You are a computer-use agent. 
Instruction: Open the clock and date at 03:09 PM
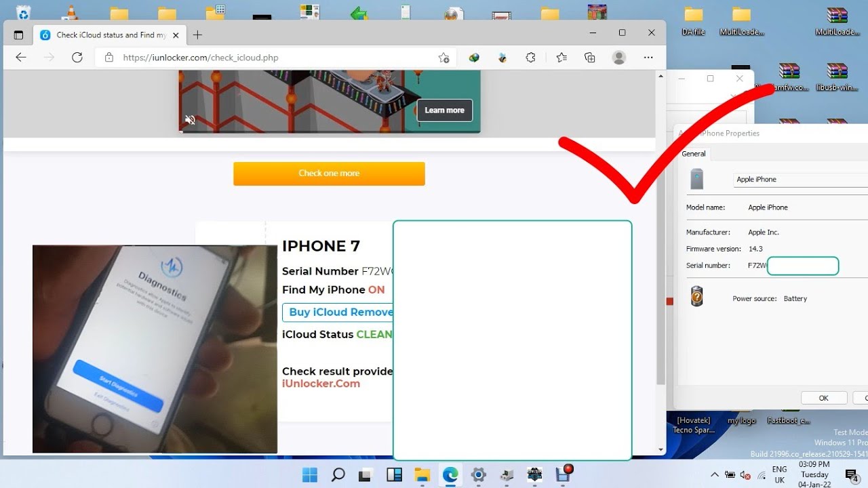pyautogui.click(x=814, y=474)
